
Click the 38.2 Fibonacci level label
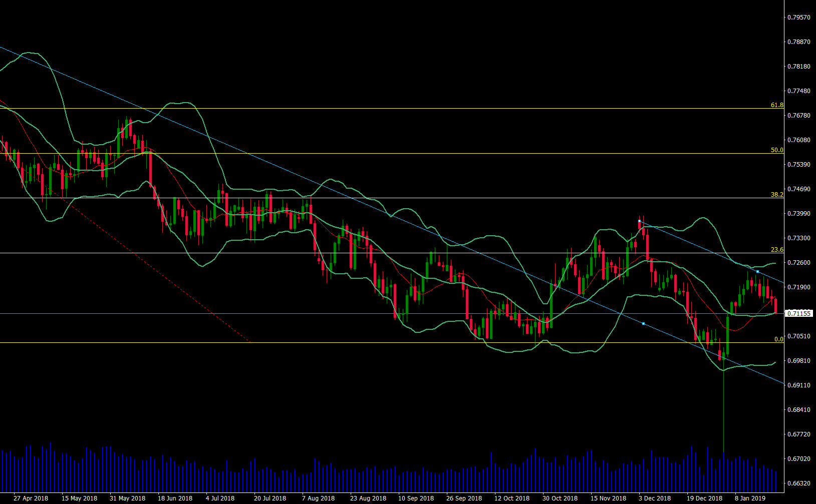click(777, 195)
